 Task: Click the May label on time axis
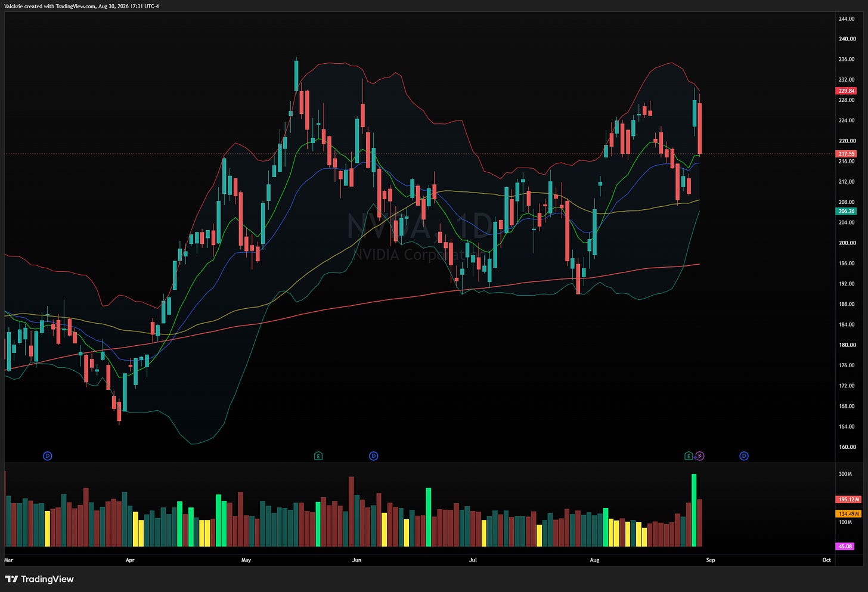pyautogui.click(x=246, y=560)
